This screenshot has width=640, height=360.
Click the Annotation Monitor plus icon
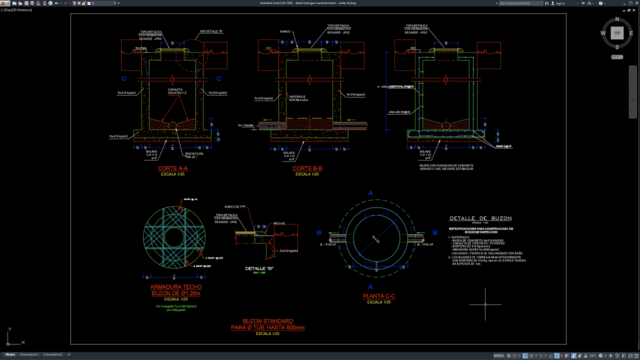click(x=611, y=356)
